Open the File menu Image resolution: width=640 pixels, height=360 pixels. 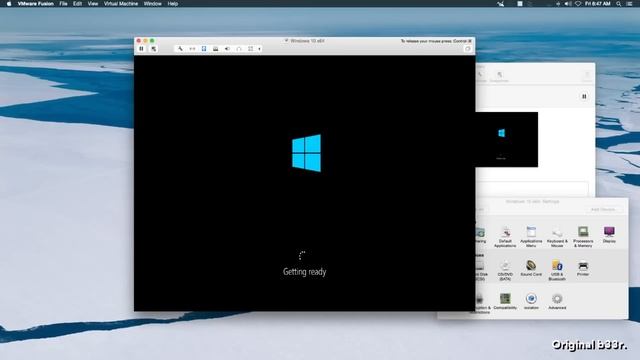click(63, 4)
